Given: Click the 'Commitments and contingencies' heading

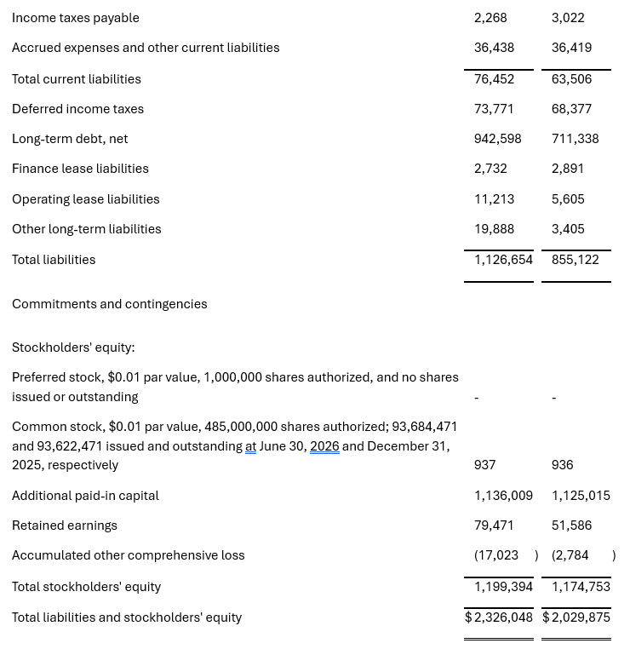Looking at the screenshot, I should tap(110, 304).
